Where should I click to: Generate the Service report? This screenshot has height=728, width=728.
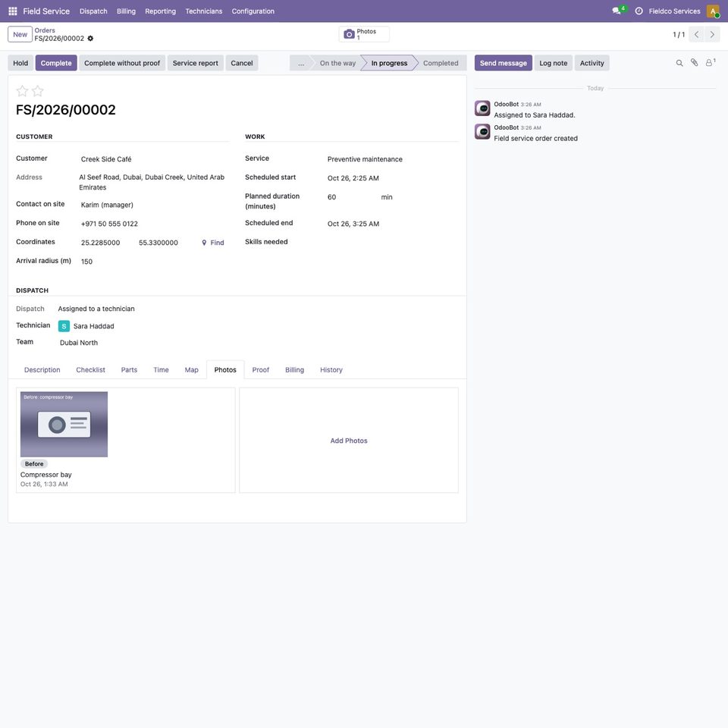coord(196,63)
